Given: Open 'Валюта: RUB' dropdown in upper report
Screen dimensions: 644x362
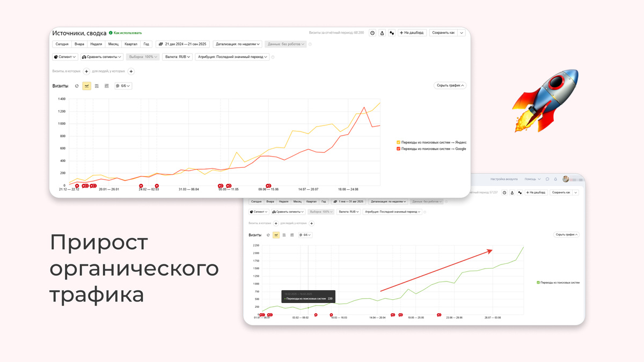Looking at the screenshot, I should pos(178,57).
